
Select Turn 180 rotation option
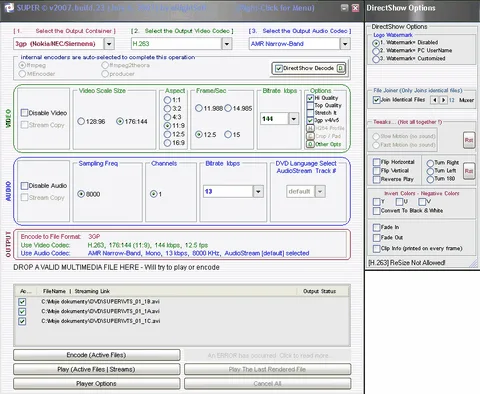click(x=430, y=179)
